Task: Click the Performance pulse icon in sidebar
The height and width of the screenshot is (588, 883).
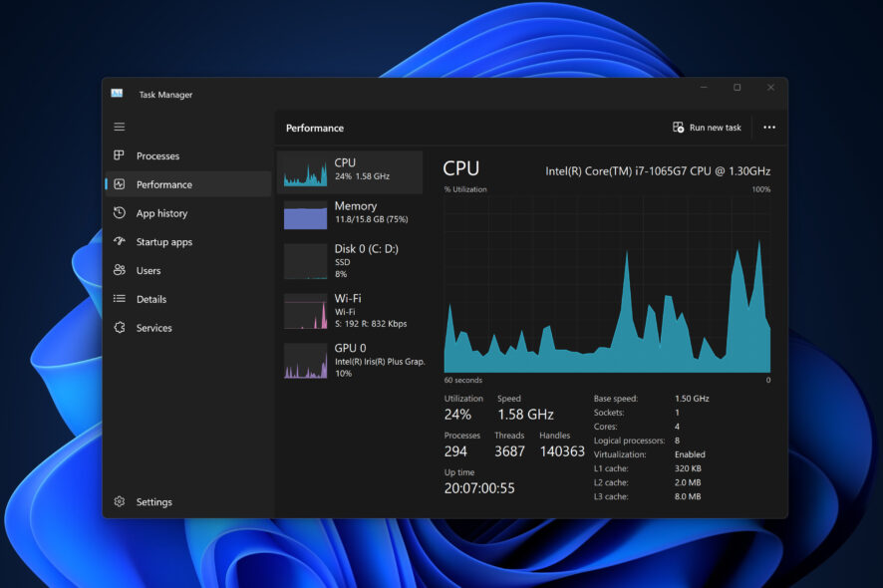Action: (119, 184)
